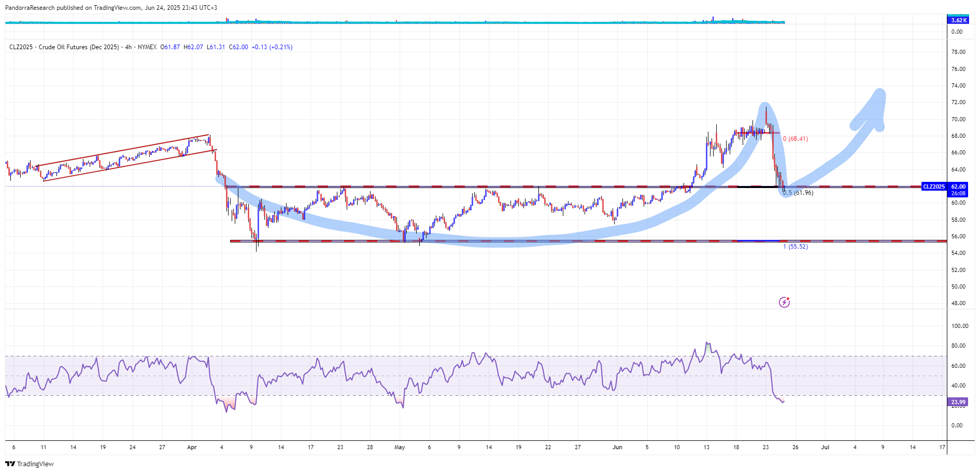Click the Apr date axis label
Screen dimensions: 980x473
click(192, 447)
